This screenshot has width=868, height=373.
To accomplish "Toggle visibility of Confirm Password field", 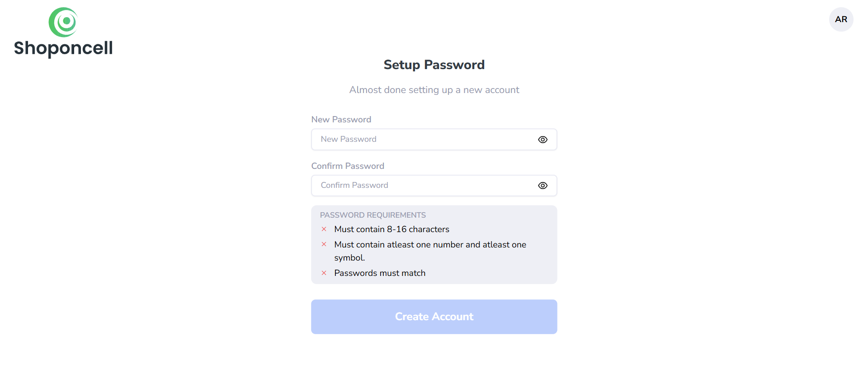I will tap(542, 186).
